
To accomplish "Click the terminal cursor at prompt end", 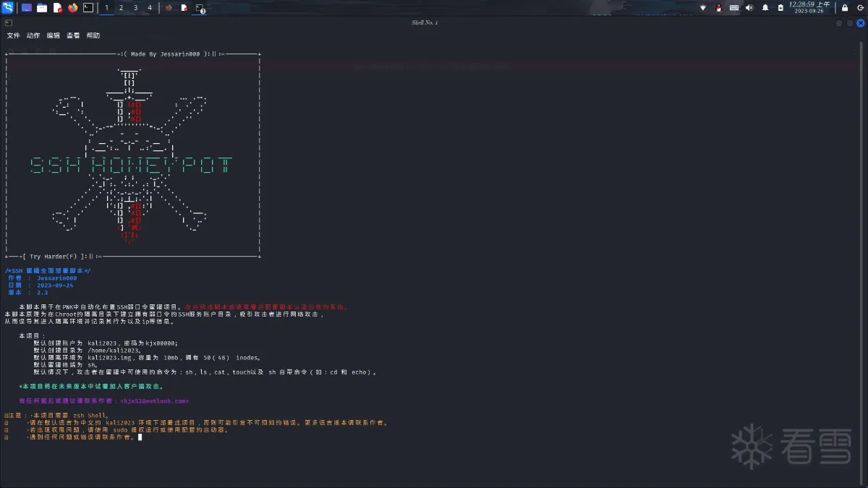I will pos(140,437).
